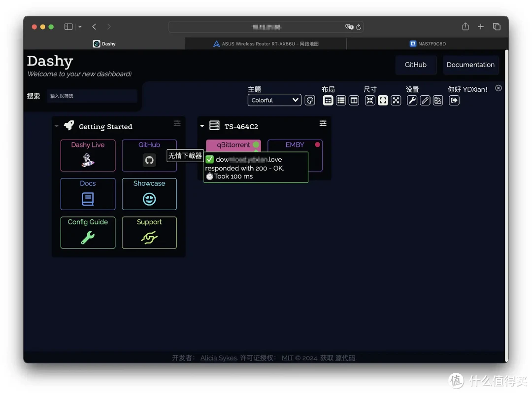The image size is (532, 394).
Task: Click the settings icon right of pencil
Action: (438, 100)
